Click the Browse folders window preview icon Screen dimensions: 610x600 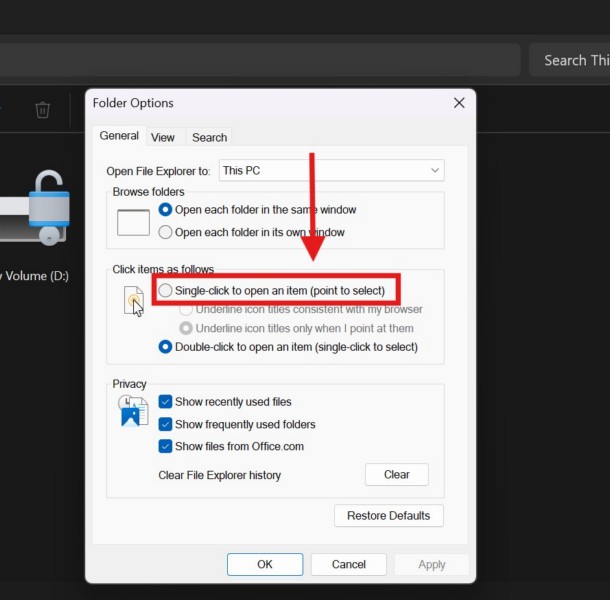coord(133,221)
